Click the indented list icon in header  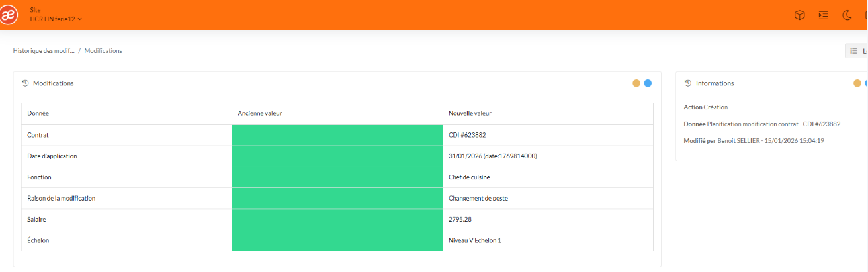823,15
